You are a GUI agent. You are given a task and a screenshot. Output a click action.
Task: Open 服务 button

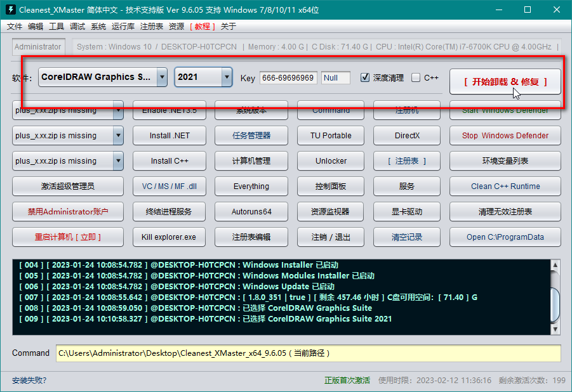[x=407, y=186]
